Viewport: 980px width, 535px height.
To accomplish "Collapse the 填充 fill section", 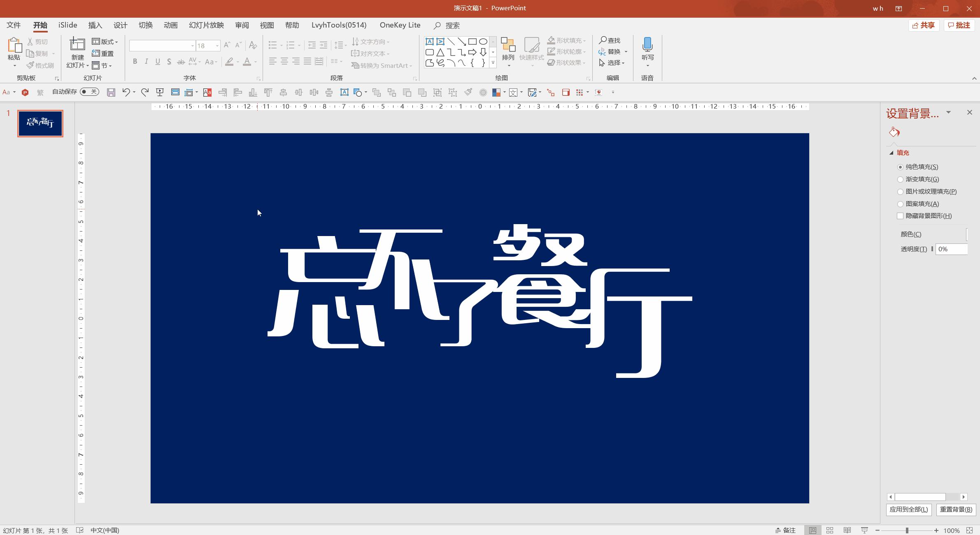I will coord(892,153).
